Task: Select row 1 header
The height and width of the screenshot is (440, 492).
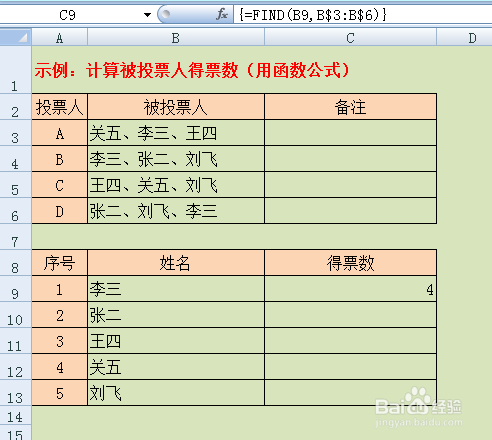Action: (15, 69)
